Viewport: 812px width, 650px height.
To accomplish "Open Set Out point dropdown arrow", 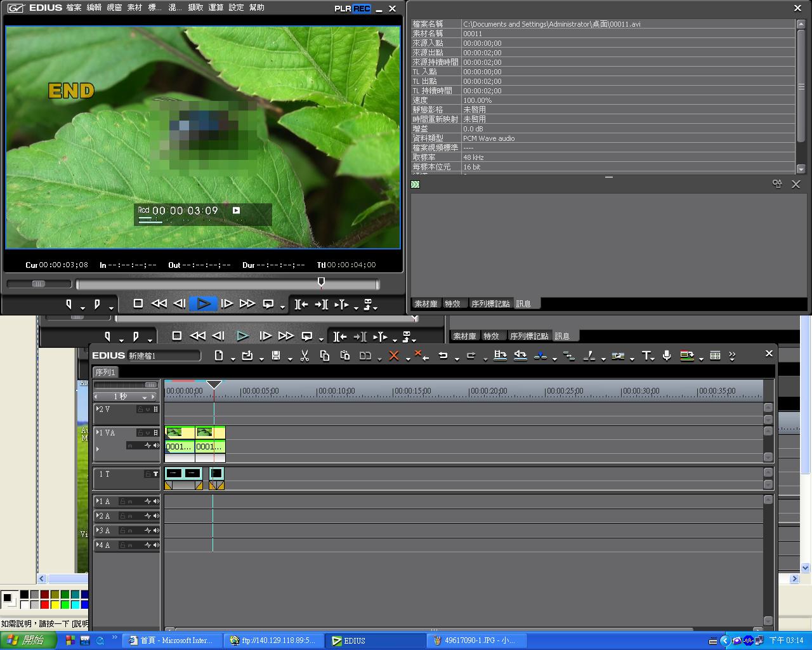I will coord(112,308).
